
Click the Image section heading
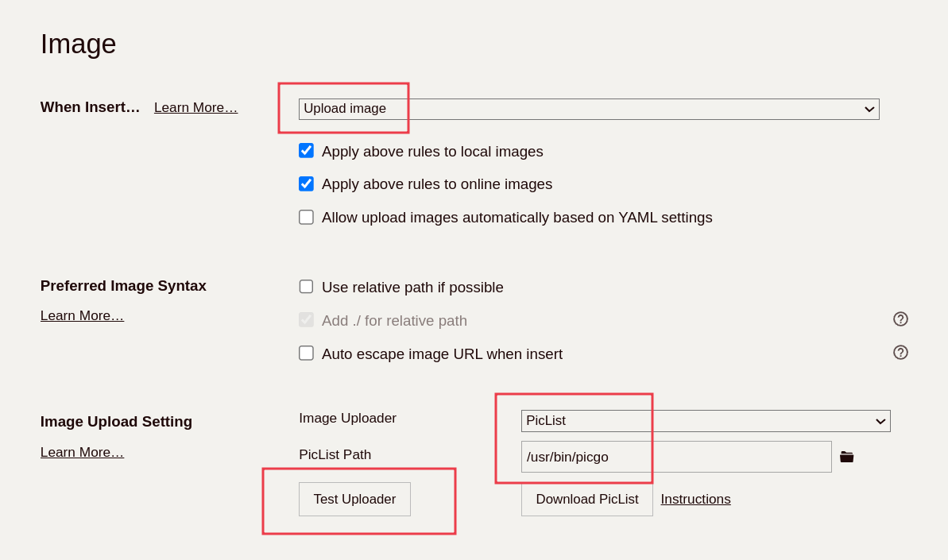78,44
